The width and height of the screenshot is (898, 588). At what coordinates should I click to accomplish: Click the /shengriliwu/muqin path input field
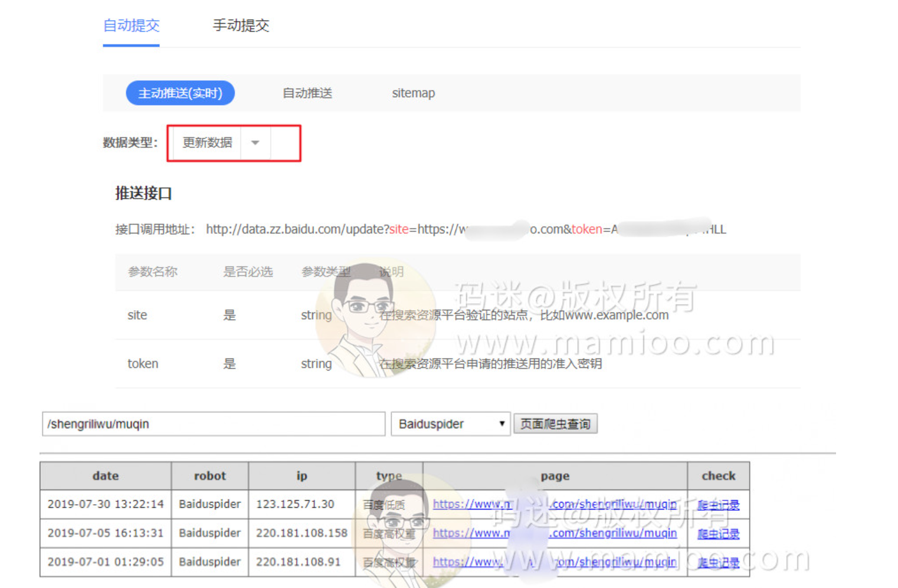[214, 424]
